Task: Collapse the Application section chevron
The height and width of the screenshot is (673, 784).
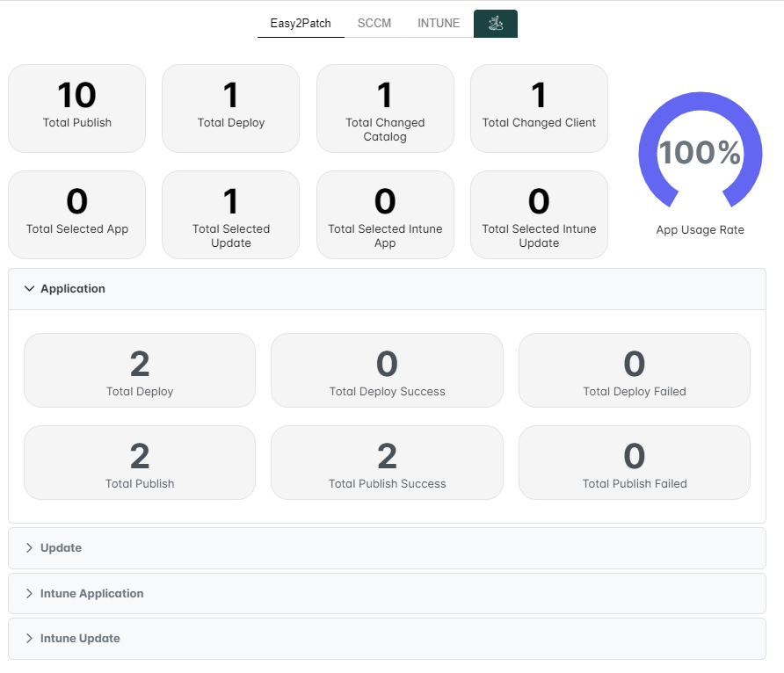Action: click(29, 288)
